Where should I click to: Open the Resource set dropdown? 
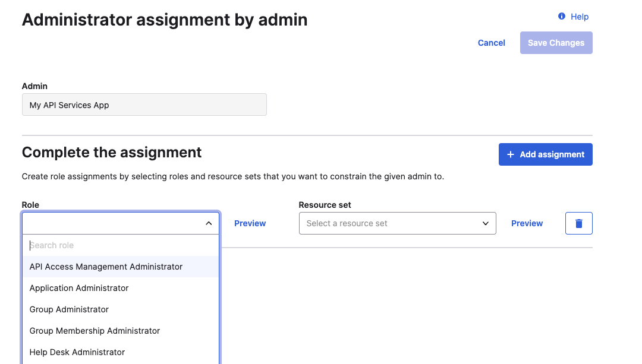click(x=397, y=223)
